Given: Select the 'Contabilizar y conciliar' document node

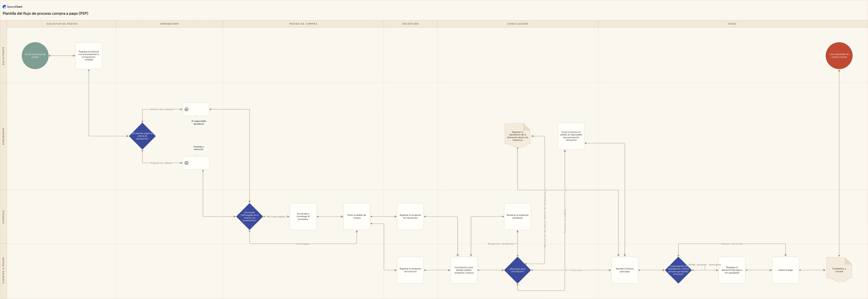Looking at the screenshot, I should [x=839, y=270].
